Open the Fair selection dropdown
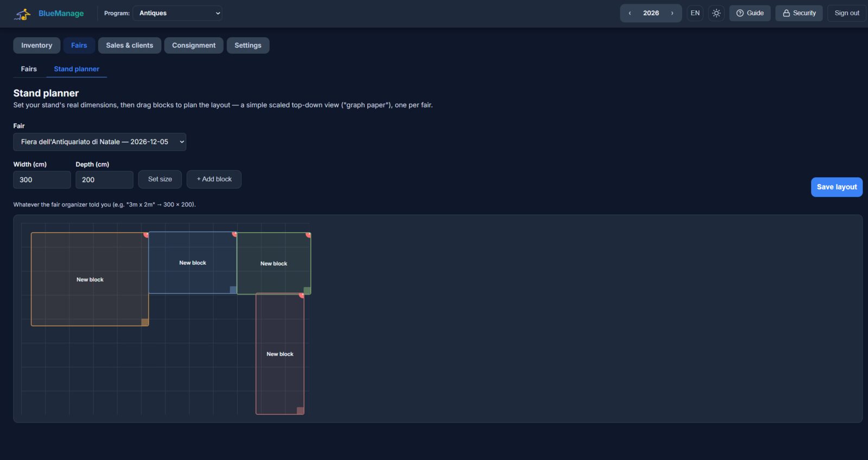Screen dimensions: 868x460 (100, 142)
